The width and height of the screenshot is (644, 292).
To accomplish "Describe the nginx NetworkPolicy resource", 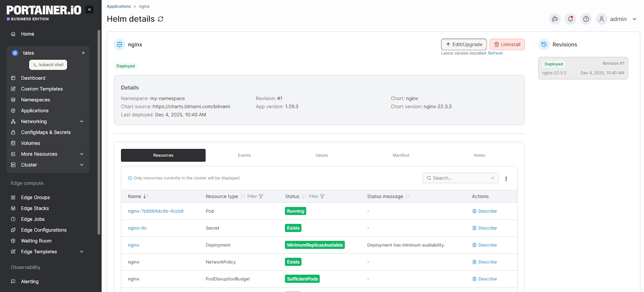I will pyautogui.click(x=485, y=262).
